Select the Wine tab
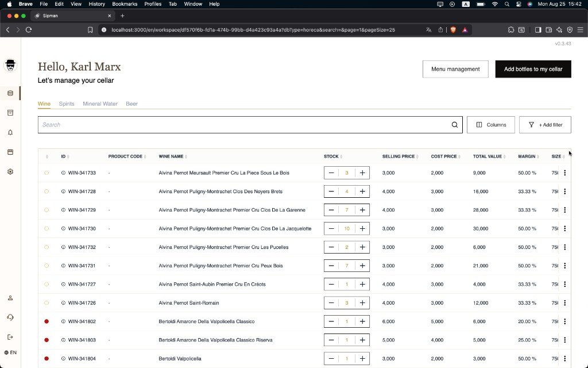This screenshot has height=368, width=588. (44, 103)
